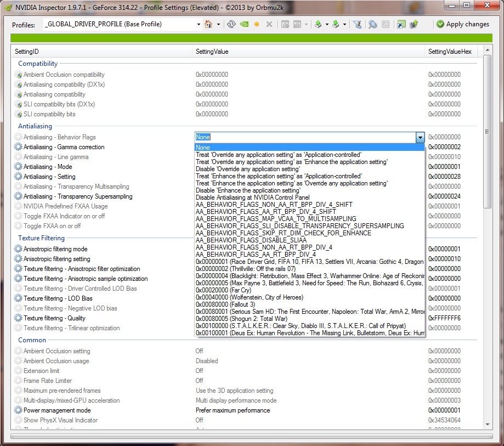Click the SettingValue column header

point(309,52)
